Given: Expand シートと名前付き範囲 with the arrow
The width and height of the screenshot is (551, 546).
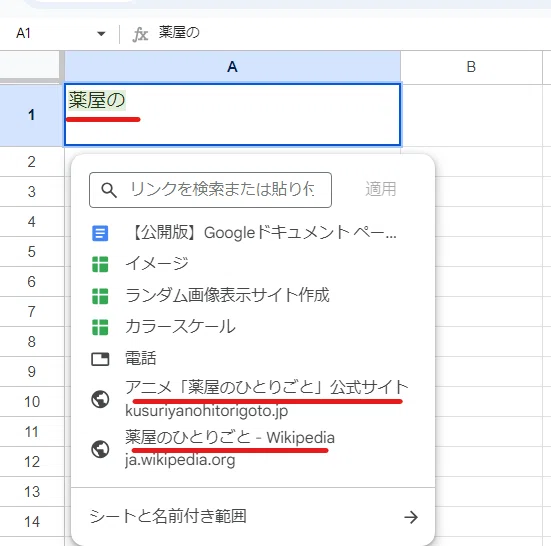Looking at the screenshot, I should [411, 517].
